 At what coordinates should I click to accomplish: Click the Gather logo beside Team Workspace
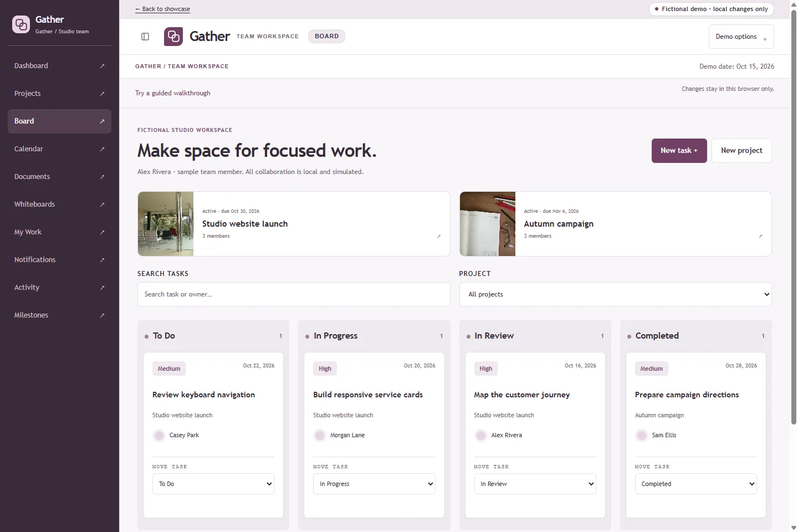coord(173,37)
